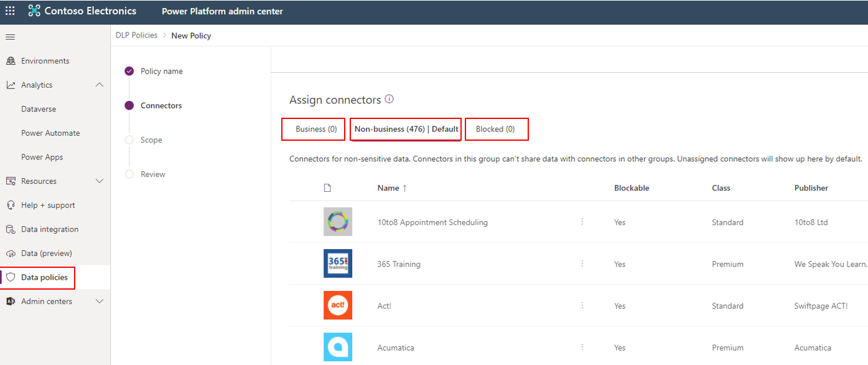Viewport: 868px width, 365px height.
Task: Select the Act! connector name
Action: (385, 306)
